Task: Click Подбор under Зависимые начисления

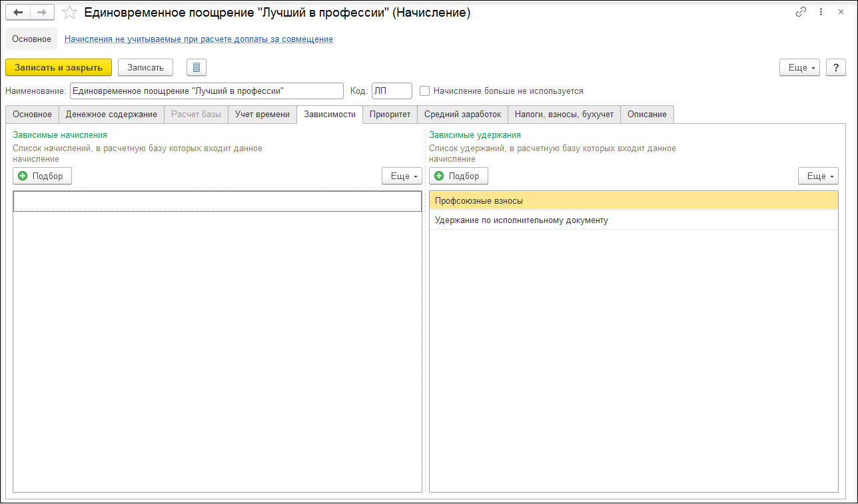Action: pyautogui.click(x=42, y=176)
